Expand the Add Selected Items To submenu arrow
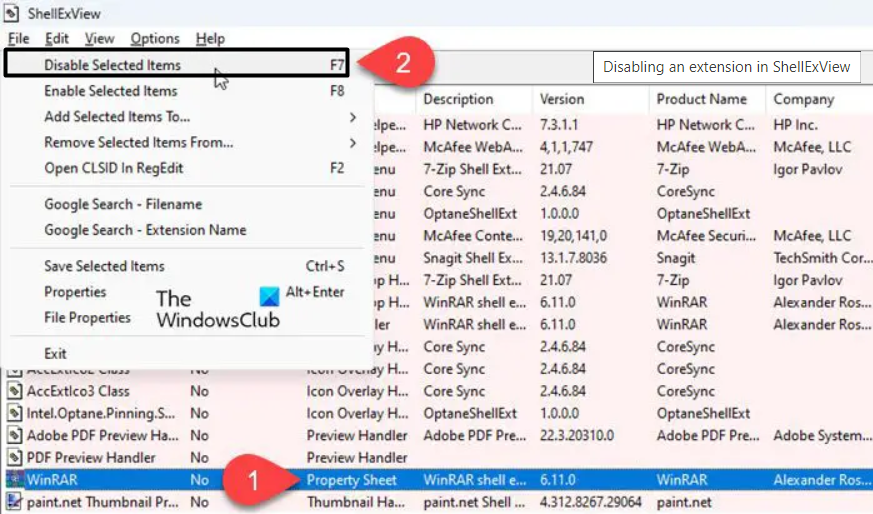 coord(352,117)
